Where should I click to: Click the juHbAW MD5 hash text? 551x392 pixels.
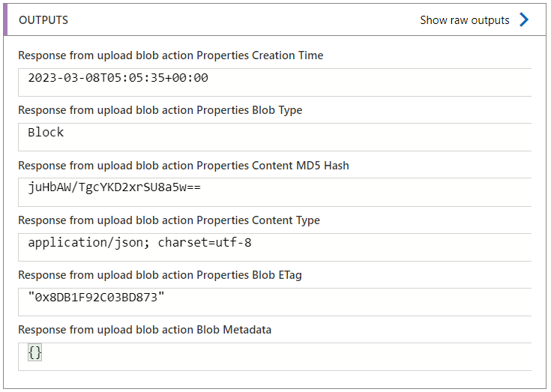coord(114,188)
